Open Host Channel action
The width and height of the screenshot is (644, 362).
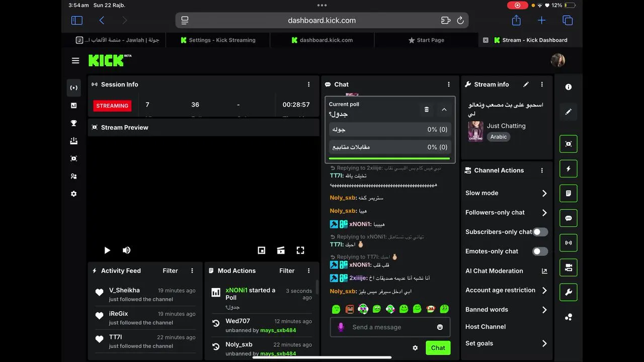(486, 327)
